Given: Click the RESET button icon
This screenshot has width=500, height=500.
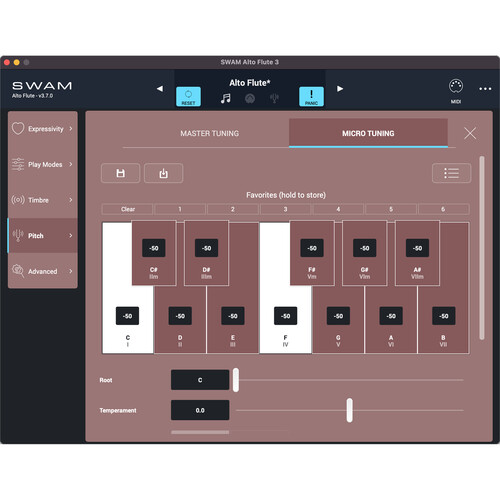Looking at the screenshot, I should 188,96.
